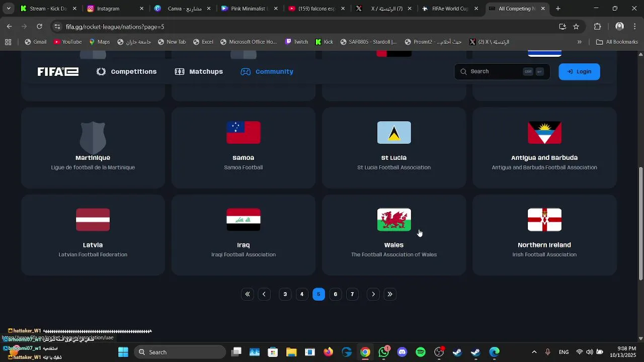Viewport: 644px width, 362px height.
Task: Click the Windows taskbar Search box
Action: click(180, 352)
